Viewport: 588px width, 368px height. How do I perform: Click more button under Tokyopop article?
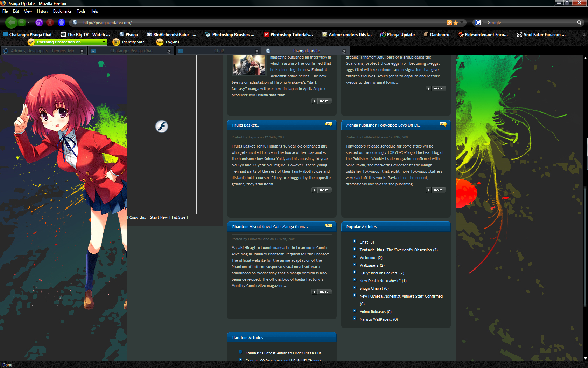click(436, 190)
